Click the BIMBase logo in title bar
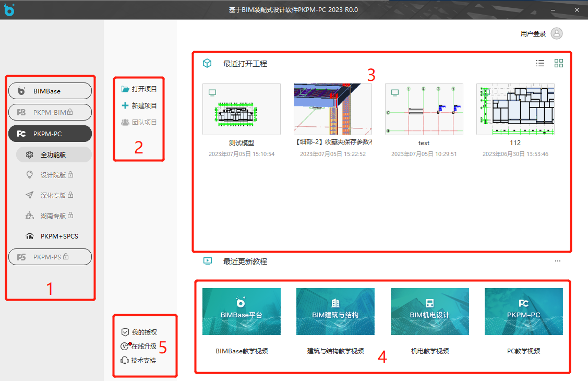Viewport: 588px width, 381px height. pos(9,10)
